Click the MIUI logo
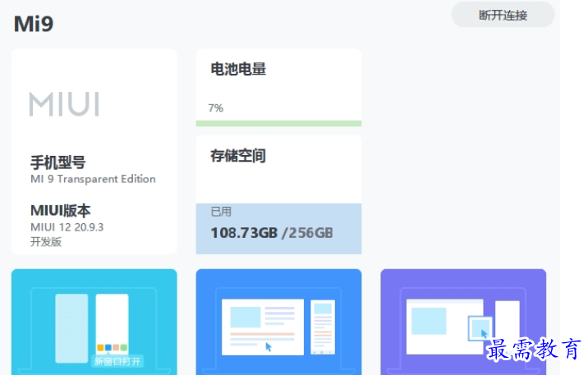Viewport: 588px width, 375px height. [64, 103]
